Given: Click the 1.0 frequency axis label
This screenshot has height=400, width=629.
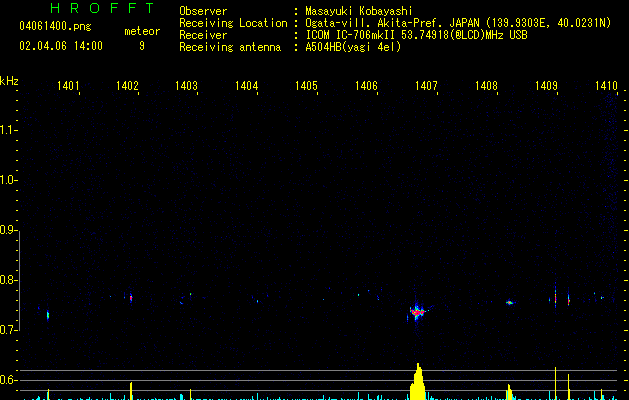Looking at the screenshot, I should click(8, 180).
